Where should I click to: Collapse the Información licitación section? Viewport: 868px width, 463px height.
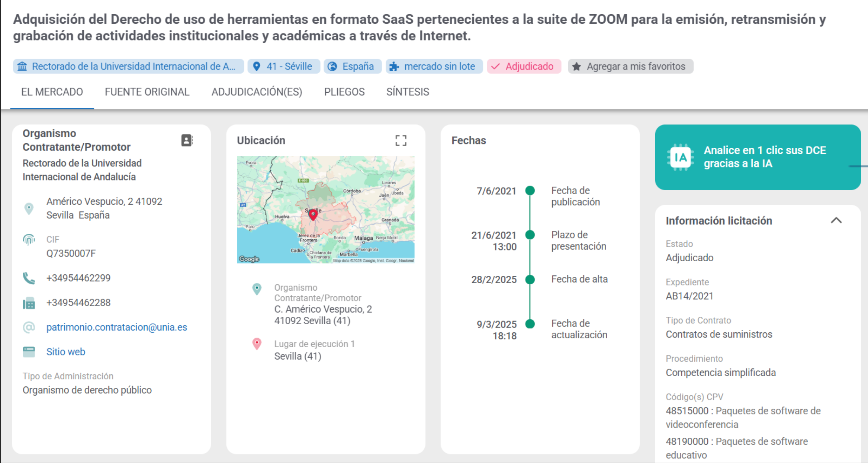[836, 220]
